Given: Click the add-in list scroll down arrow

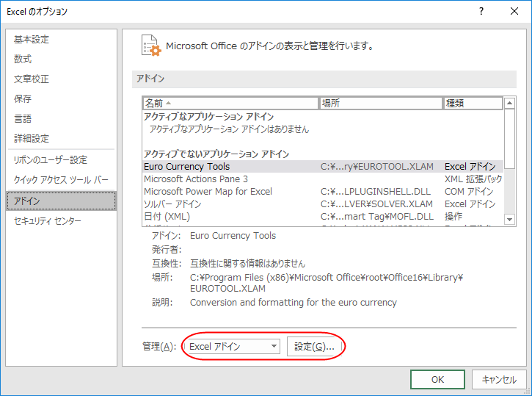Looking at the screenshot, I should 509,220.
